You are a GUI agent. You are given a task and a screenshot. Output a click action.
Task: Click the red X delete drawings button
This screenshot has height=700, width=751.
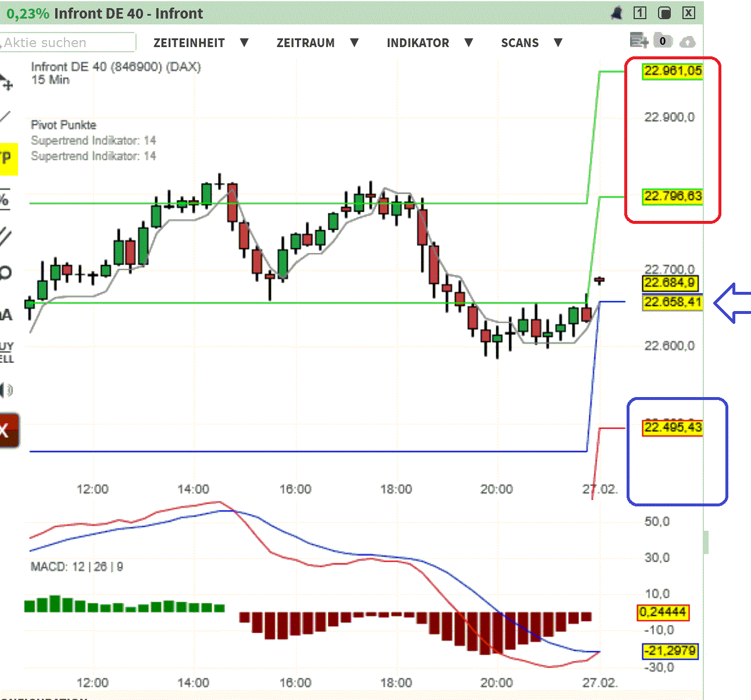pos(8,431)
